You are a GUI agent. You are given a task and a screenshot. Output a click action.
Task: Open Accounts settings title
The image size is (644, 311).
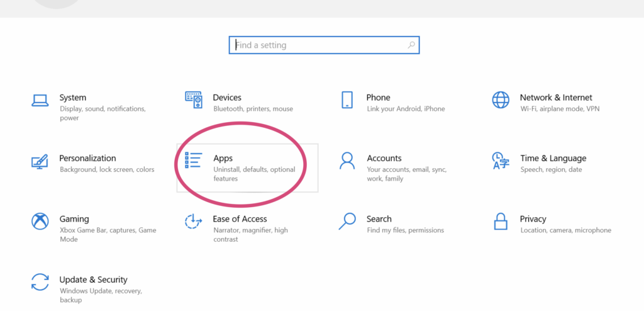pyautogui.click(x=384, y=159)
